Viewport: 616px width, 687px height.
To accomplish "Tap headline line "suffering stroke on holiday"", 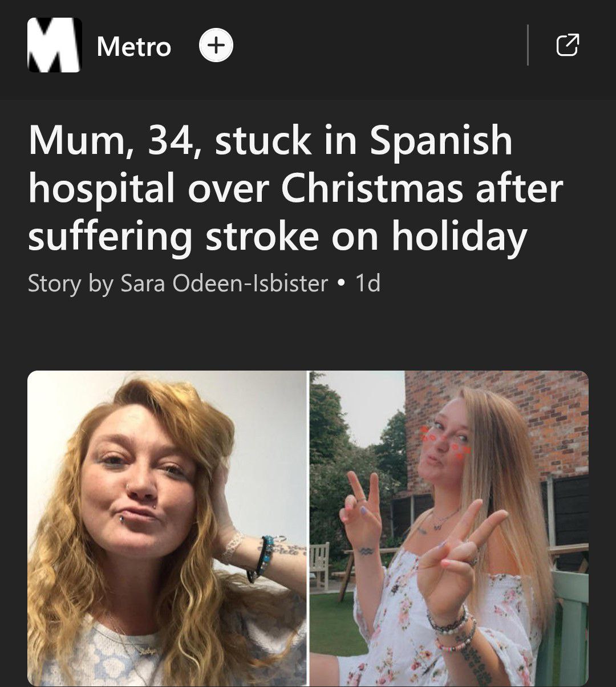I will (277, 237).
